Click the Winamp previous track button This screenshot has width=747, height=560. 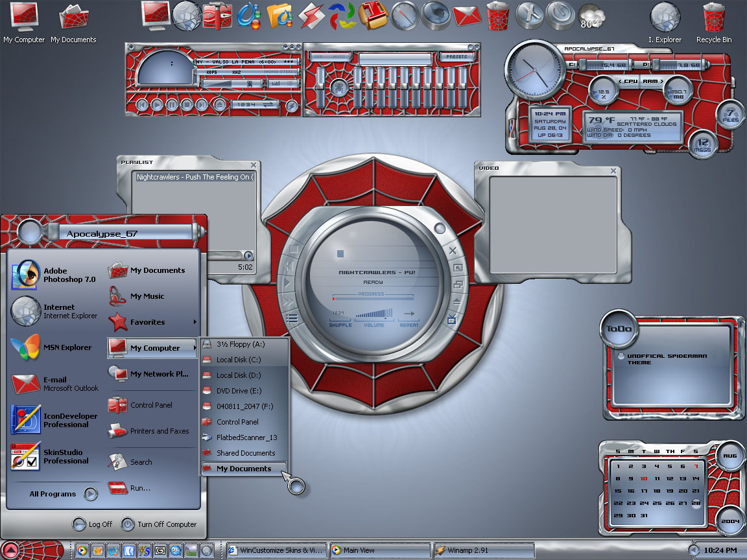142,104
